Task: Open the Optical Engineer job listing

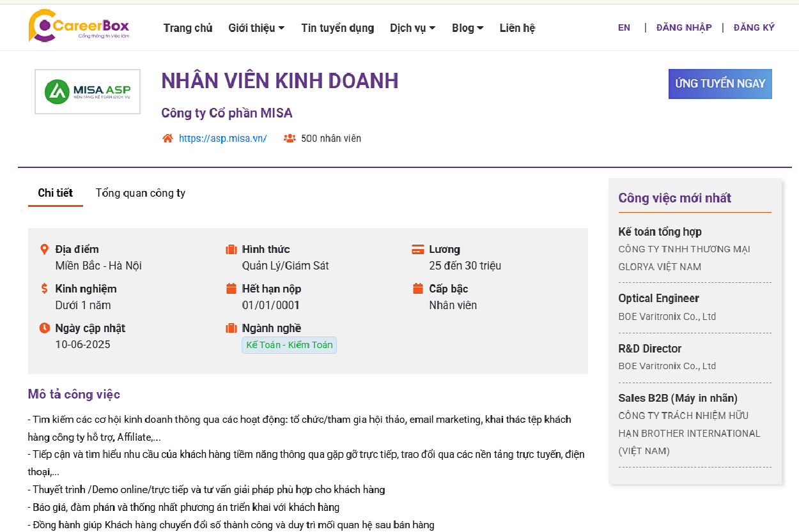Action: [x=658, y=298]
